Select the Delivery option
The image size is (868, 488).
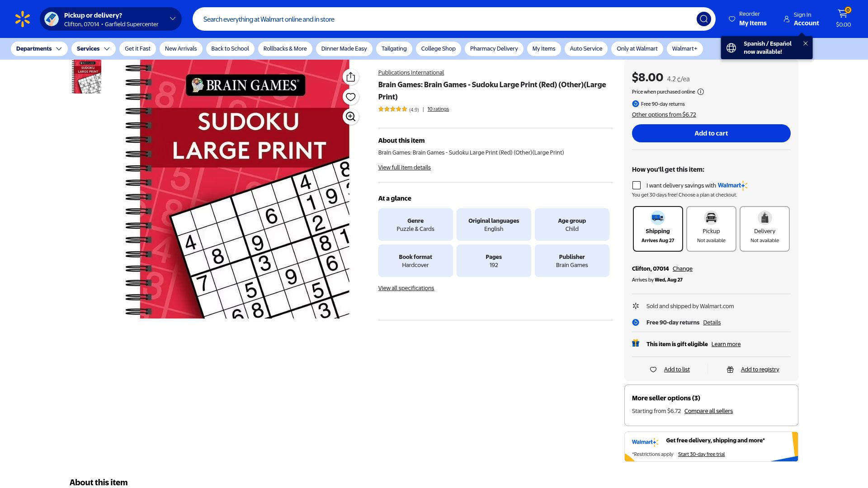click(x=764, y=229)
